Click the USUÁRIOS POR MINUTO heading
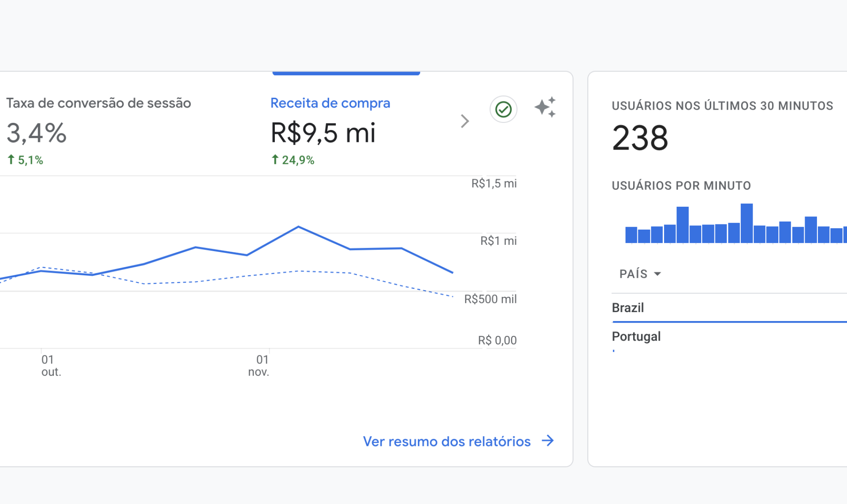 coord(681,186)
